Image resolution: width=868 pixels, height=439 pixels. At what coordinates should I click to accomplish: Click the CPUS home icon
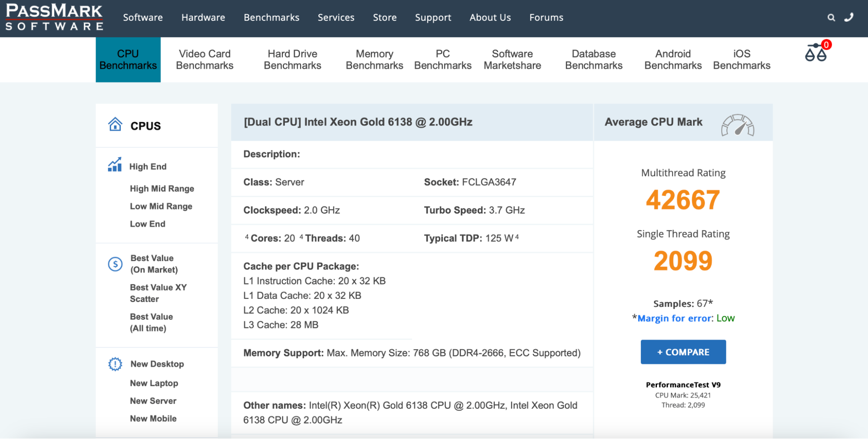pyautogui.click(x=115, y=125)
